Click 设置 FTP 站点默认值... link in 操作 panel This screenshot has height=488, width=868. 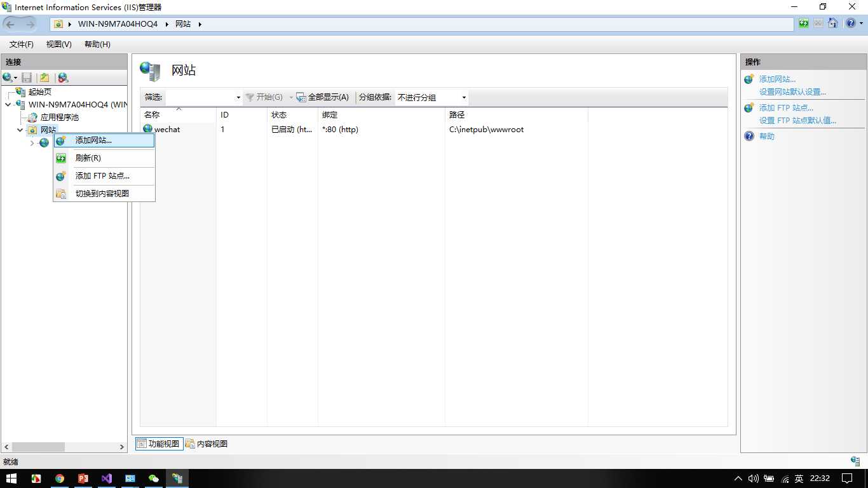click(797, 121)
